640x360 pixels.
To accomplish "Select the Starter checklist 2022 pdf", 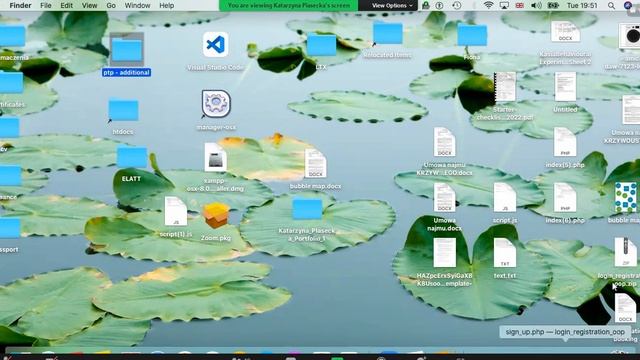I will pos(505,87).
